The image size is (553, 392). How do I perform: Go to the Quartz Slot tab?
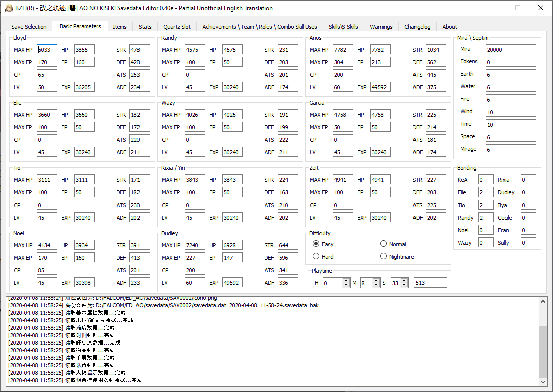point(177,27)
